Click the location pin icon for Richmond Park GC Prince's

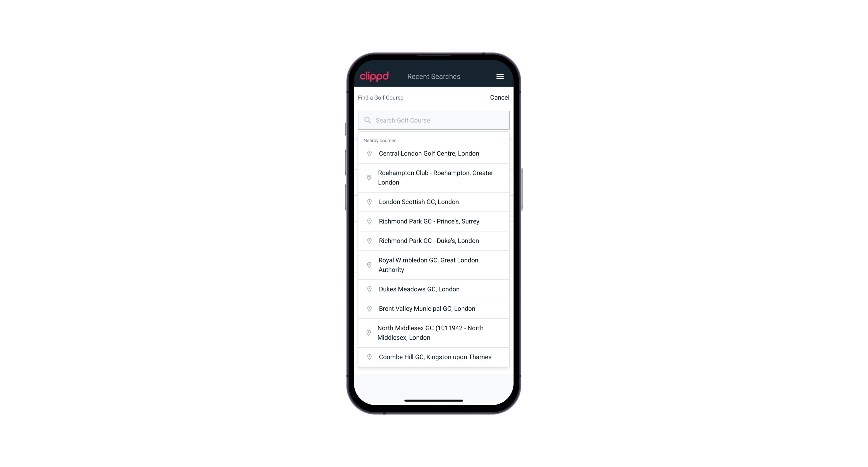point(370,221)
